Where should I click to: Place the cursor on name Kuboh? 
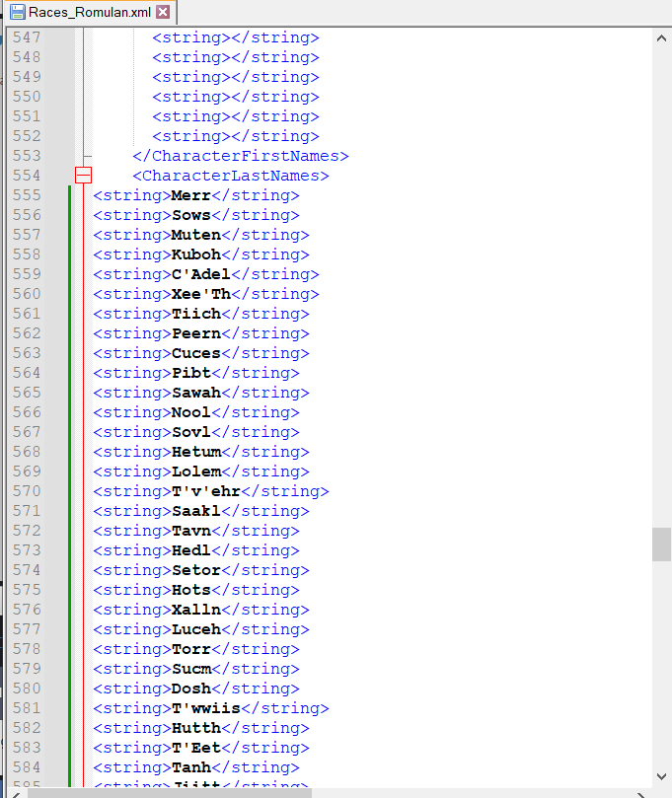point(196,254)
